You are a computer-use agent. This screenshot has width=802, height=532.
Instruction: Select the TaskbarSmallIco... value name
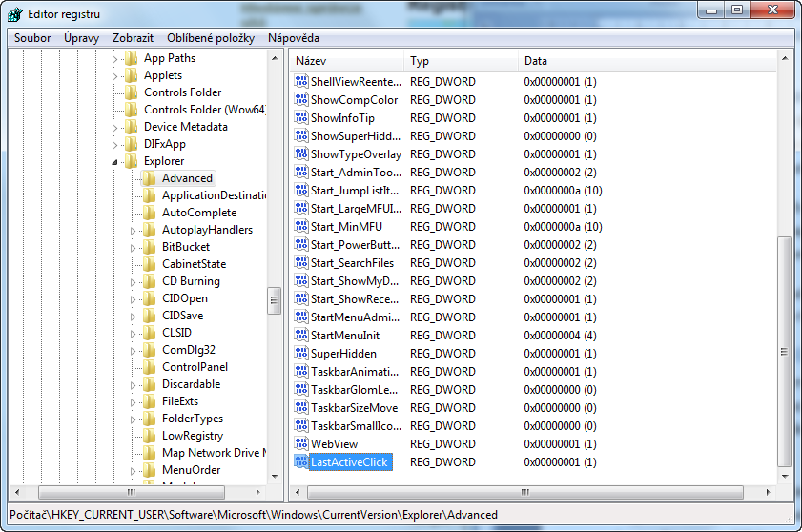(356, 425)
